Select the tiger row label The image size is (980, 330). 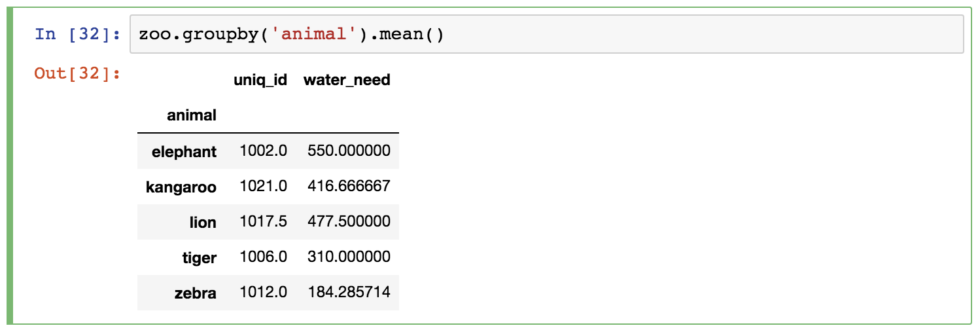click(x=199, y=258)
